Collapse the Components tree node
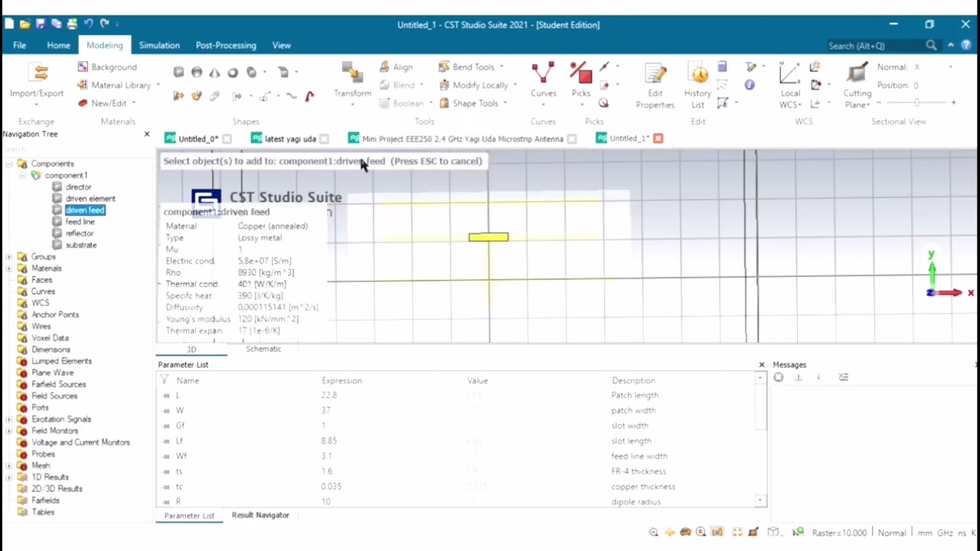The width and height of the screenshot is (980, 551). [x=9, y=164]
